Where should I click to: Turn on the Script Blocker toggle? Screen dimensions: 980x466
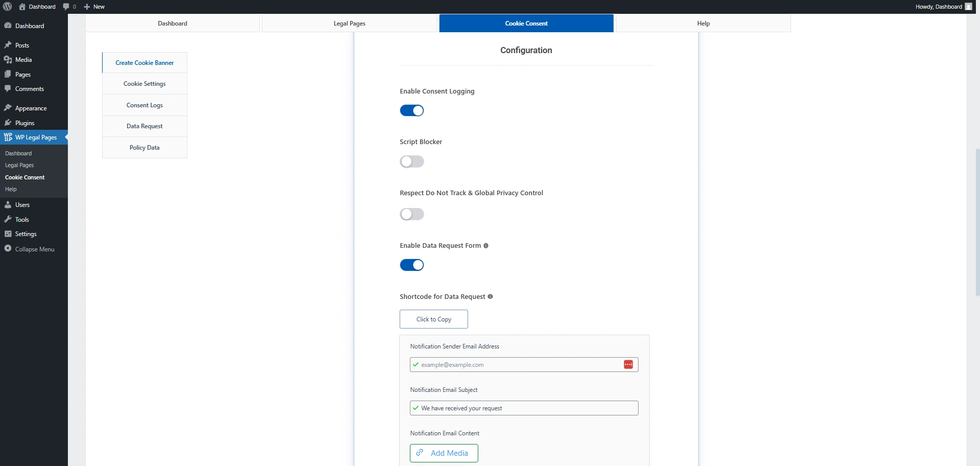pos(412,162)
